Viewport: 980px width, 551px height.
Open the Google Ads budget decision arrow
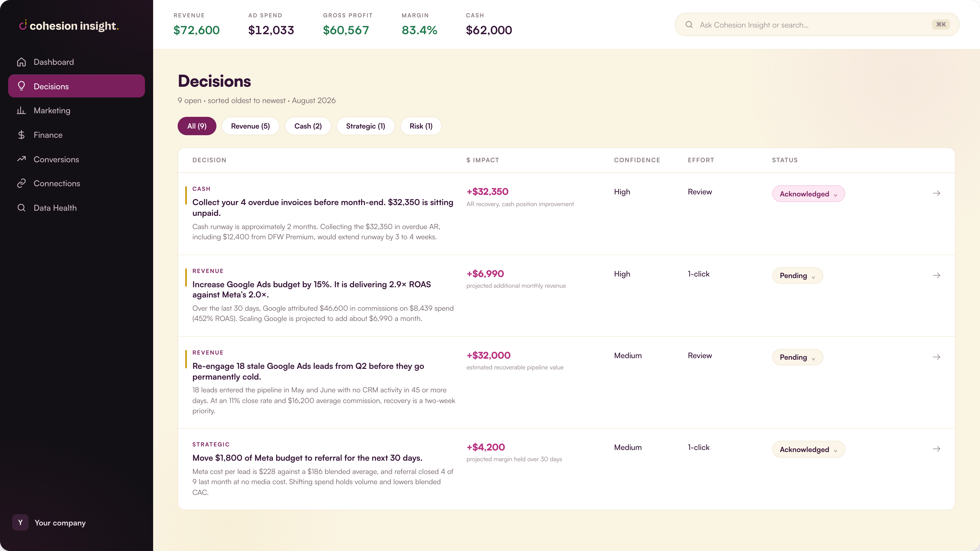coord(937,275)
